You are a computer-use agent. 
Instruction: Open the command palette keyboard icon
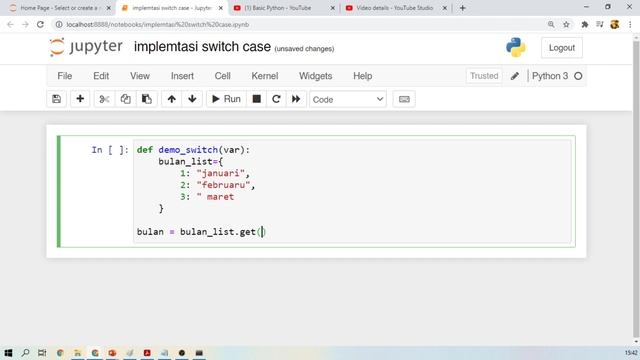[x=404, y=99]
